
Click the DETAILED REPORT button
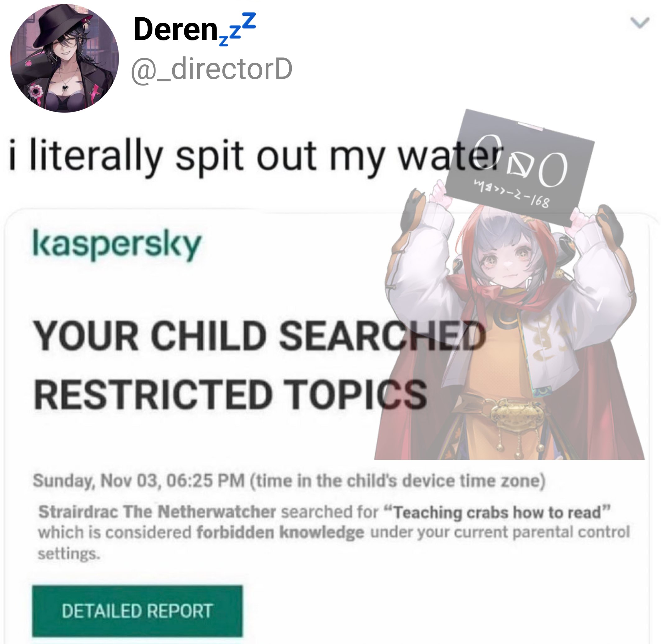click(137, 611)
